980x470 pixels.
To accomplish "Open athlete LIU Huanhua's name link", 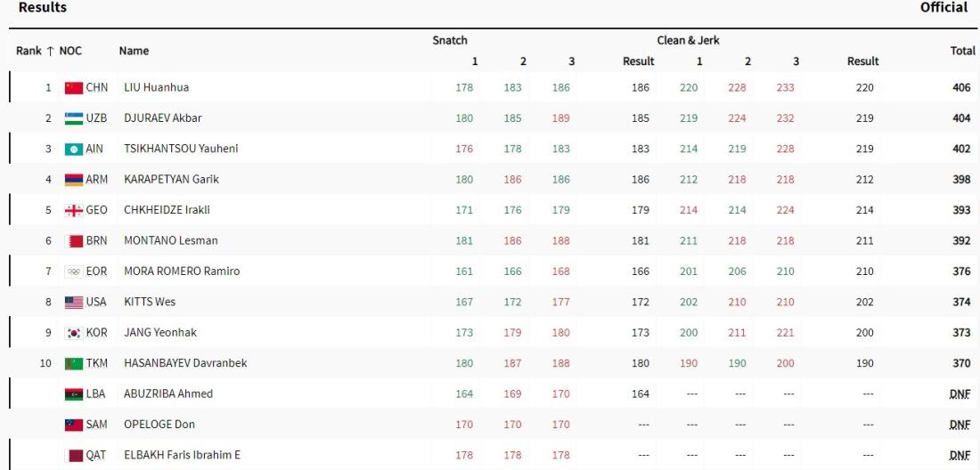I will click(156, 88).
